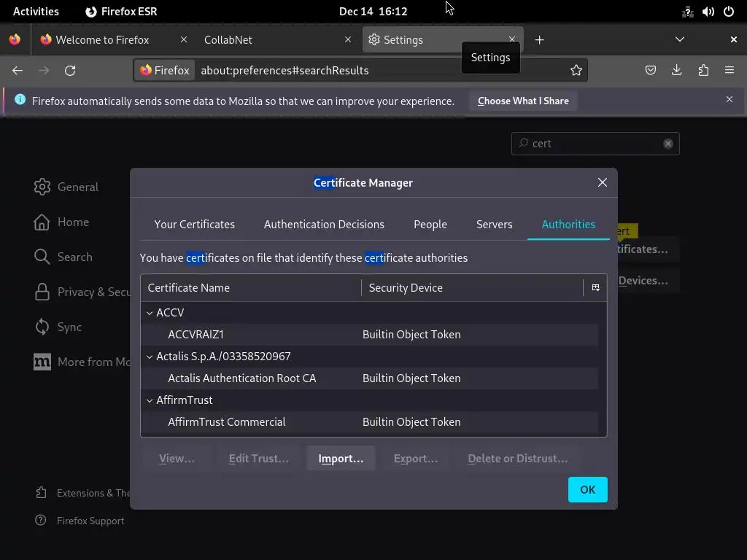Select Actalis Authentication Root CA row
The width and height of the screenshot is (747, 560).
(x=369, y=378)
